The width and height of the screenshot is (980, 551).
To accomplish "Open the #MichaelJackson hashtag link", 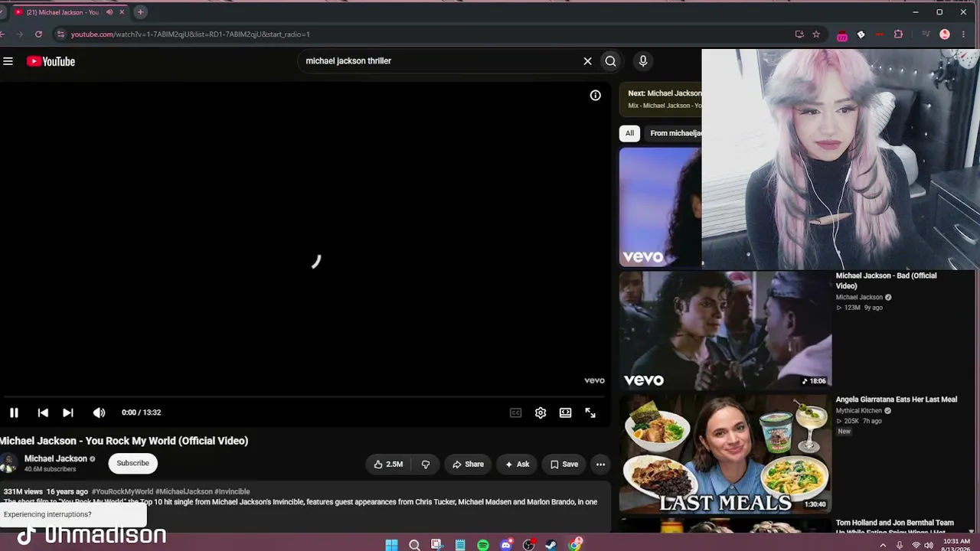I will 184,491.
